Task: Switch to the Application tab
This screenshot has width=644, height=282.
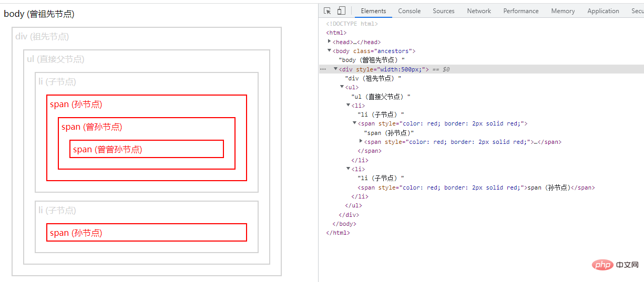Action: click(603, 11)
